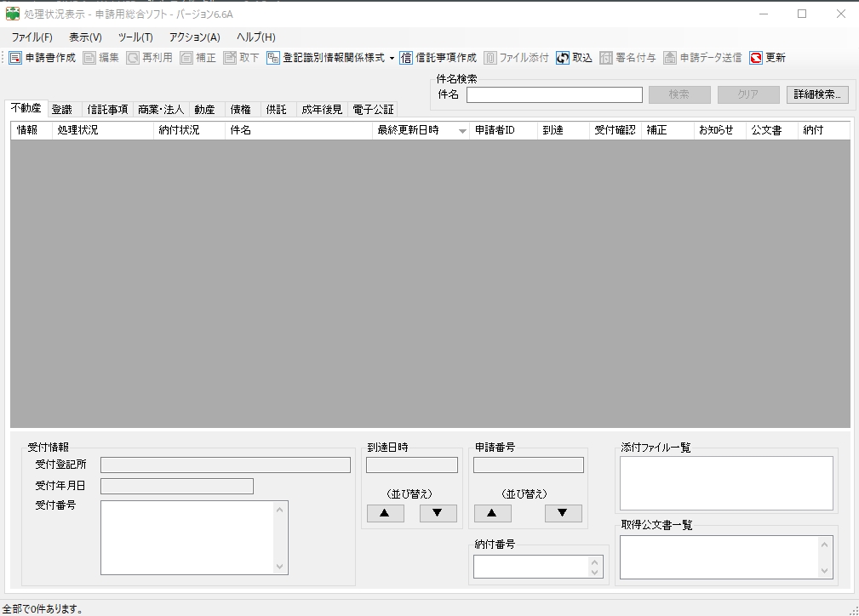Click the 件名 search input field
Image resolution: width=859 pixels, height=616 pixels.
pyautogui.click(x=554, y=94)
